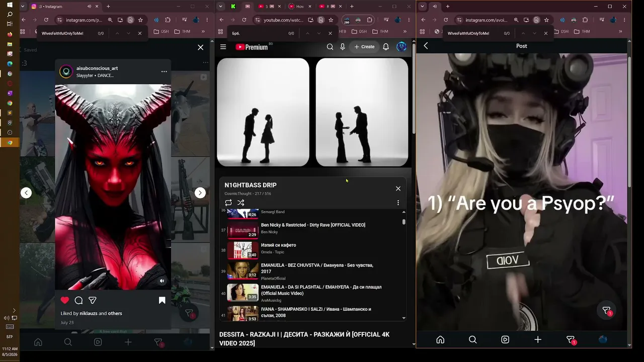Bookmark the youtube.com page with the star
This screenshot has width=644, height=362.
click(331, 20)
